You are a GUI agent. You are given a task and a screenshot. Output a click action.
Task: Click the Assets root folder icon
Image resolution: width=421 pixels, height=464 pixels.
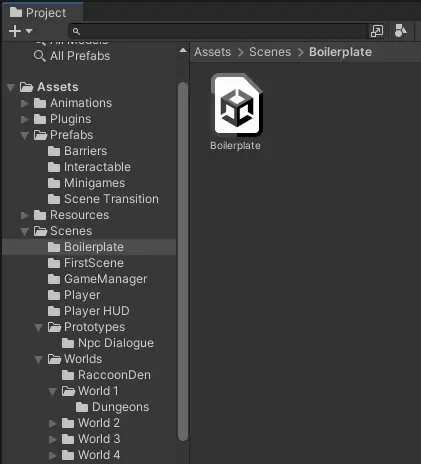pyautogui.click(x=26, y=87)
